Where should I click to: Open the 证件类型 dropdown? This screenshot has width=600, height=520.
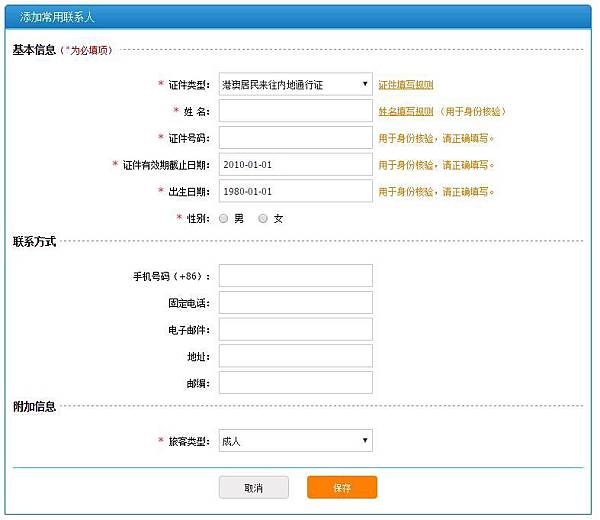pos(295,84)
